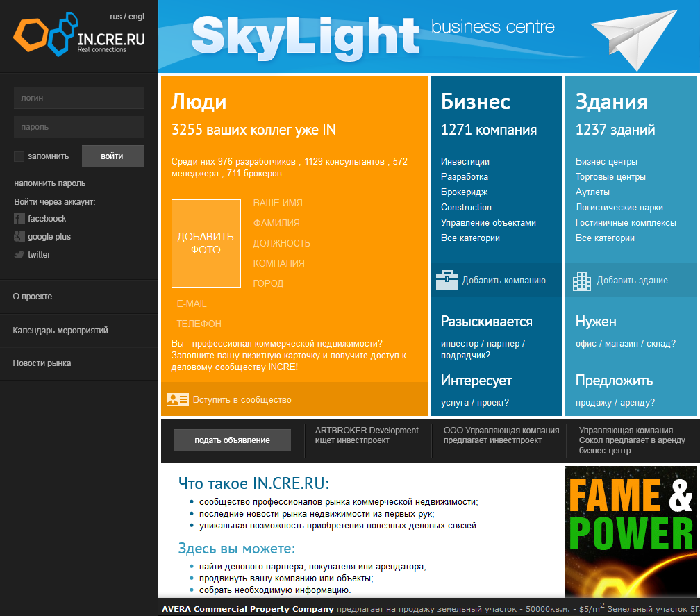
Task: Open 'Календарь мероприятий' menu item
Action: (x=60, y=331)
